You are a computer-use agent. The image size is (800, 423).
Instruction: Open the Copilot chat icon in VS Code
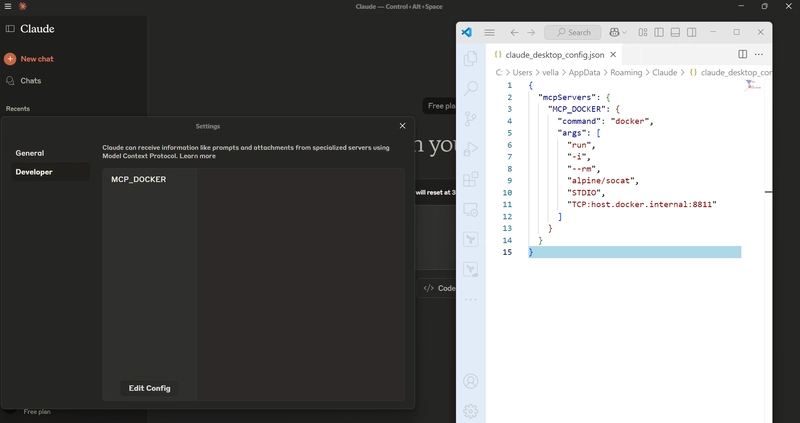614,32
